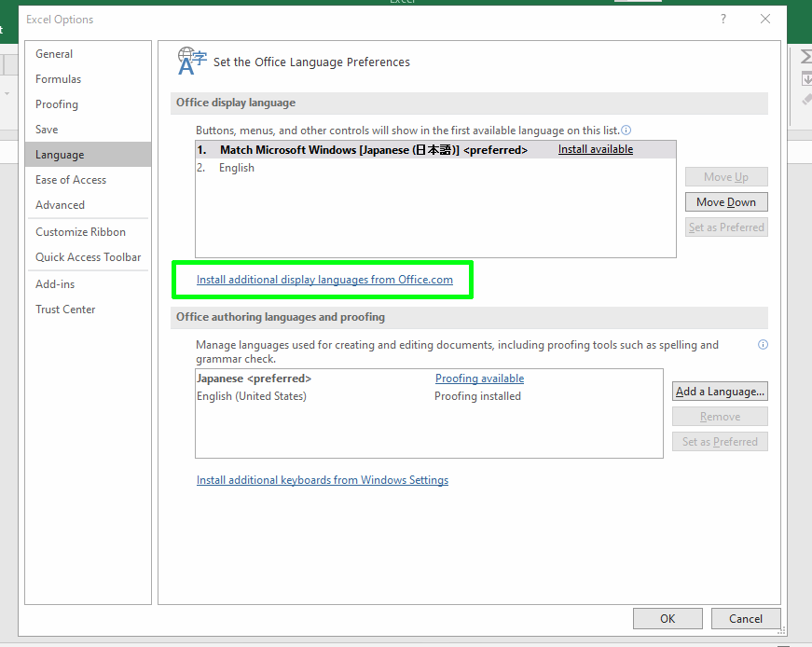Click Set as Preferred for authoring language
Screen dimensions: 812x647
click(720, 442)
